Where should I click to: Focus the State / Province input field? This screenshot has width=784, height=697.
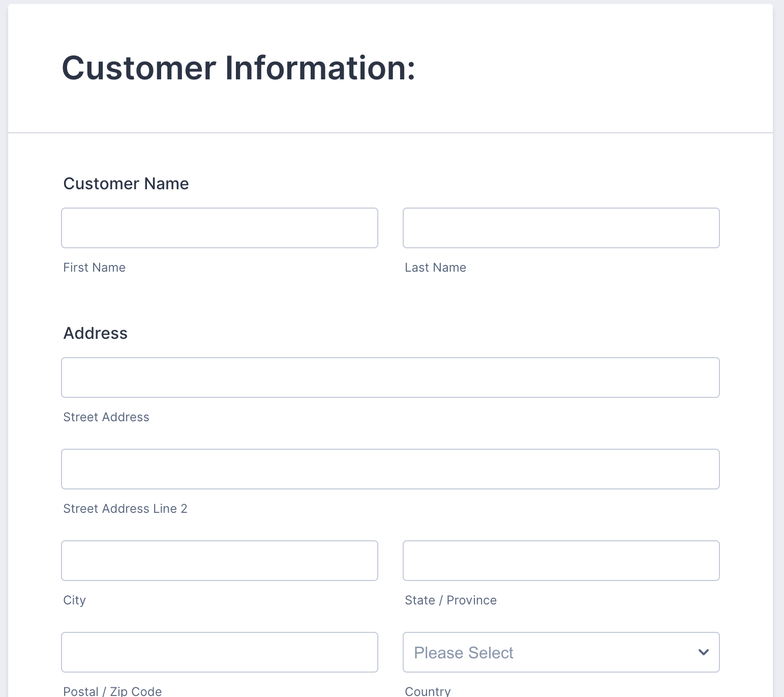point(561,561)
